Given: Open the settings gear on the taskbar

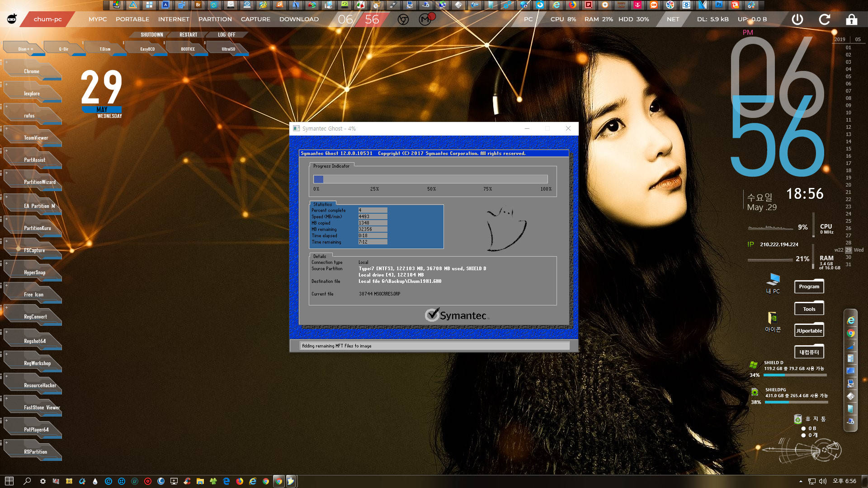Looking at the screenshot, I should coord(42,481).
